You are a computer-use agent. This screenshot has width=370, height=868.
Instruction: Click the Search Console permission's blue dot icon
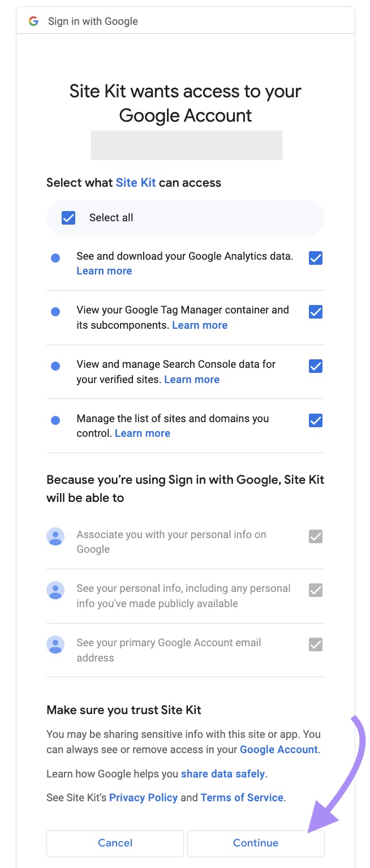(x=55, y=366)
